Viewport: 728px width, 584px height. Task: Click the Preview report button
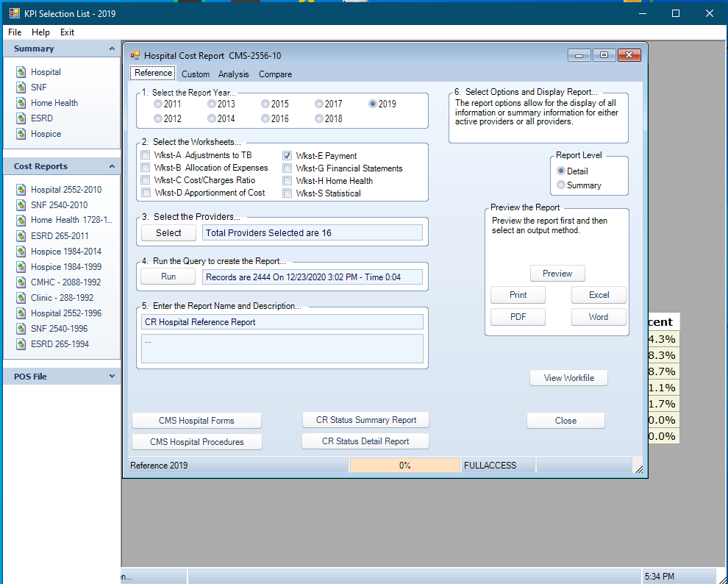coord(557,274)
